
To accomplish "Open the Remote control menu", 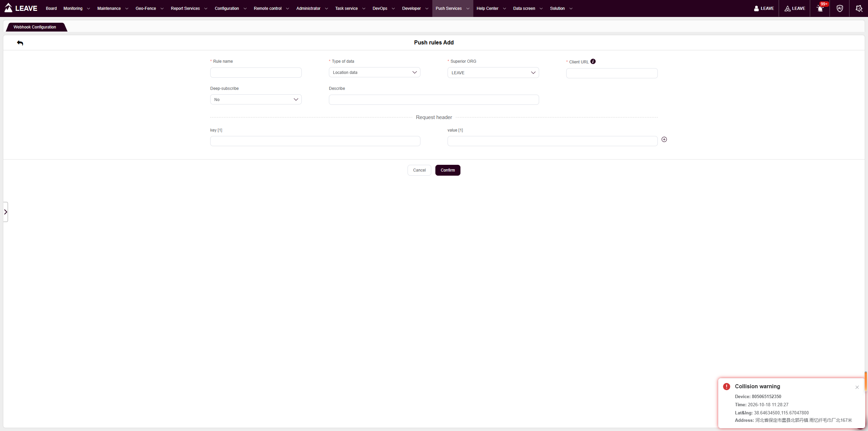I will point(271,8).
